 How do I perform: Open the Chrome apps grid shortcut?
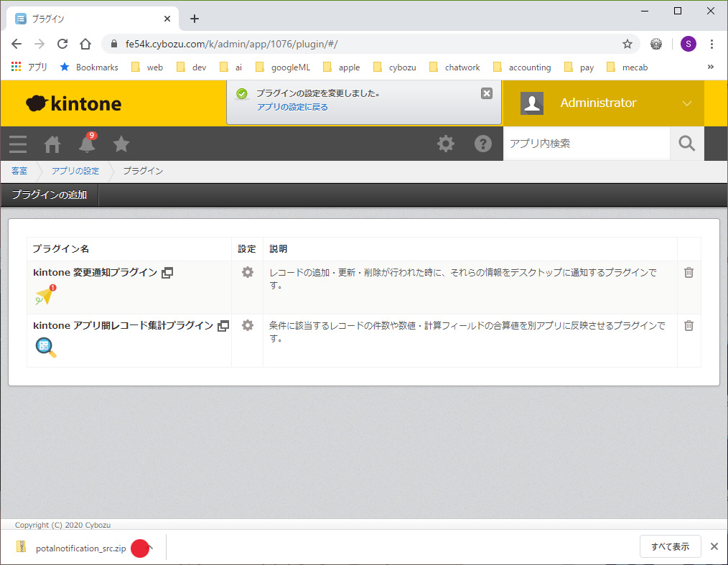(17, 67)
